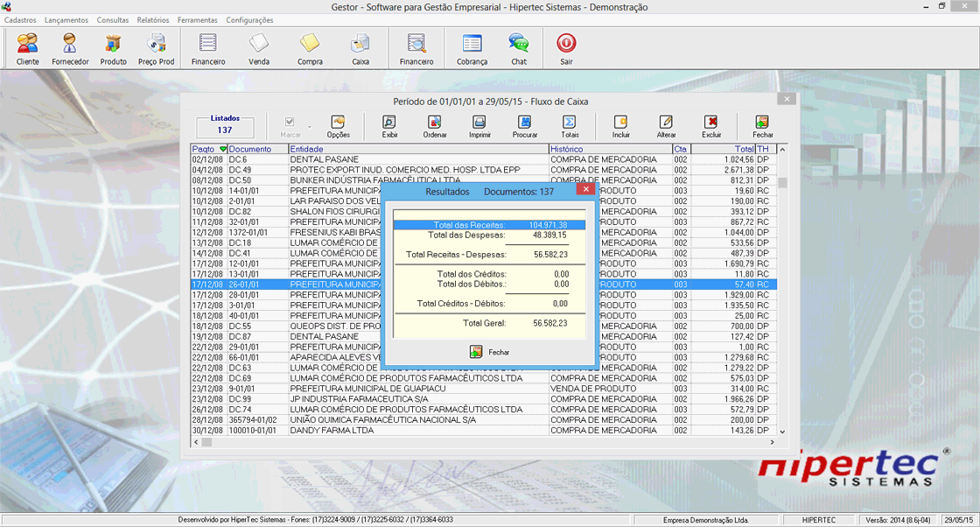This screenshot has width=980, height=527.
Task: Select the Total das Receitas row
Action: pos(489,225)
